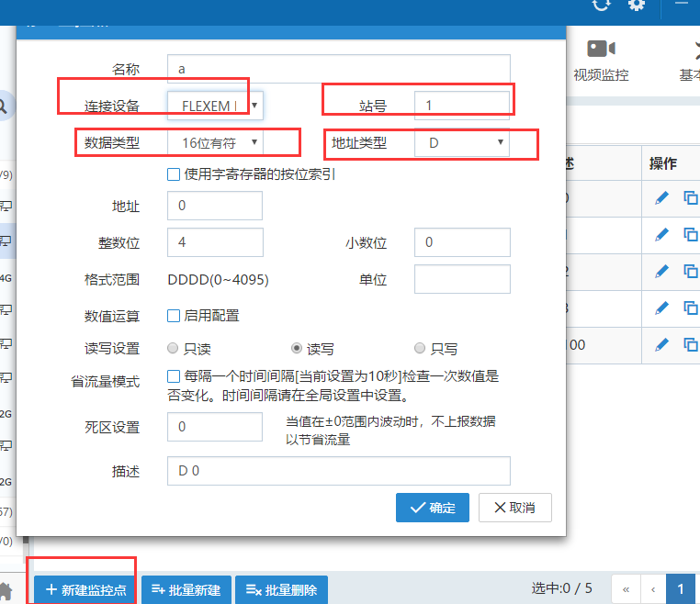Viewport: 700px width, 604px height.
Task: Click the 选中:0 / 5 status text
Action: 561,588
